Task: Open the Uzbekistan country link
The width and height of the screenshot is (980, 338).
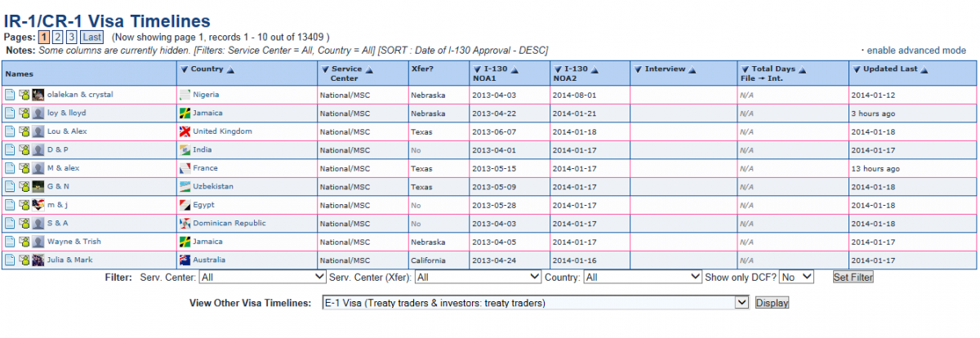Action: 213,187
